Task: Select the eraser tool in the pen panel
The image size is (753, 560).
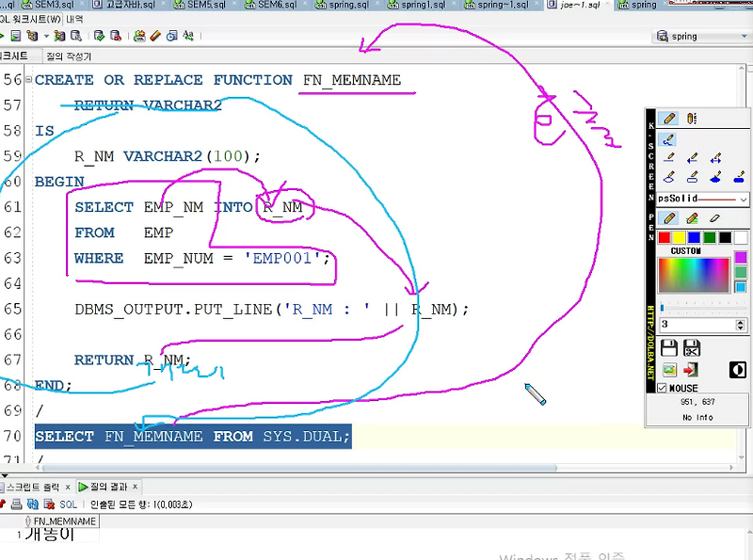Action: (x=713, y=216)
